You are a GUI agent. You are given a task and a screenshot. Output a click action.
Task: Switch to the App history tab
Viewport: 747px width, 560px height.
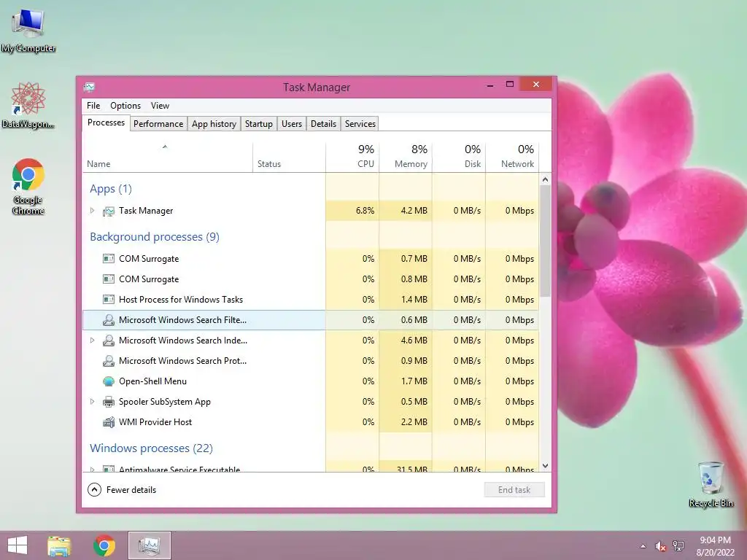[x=214, y=124]
